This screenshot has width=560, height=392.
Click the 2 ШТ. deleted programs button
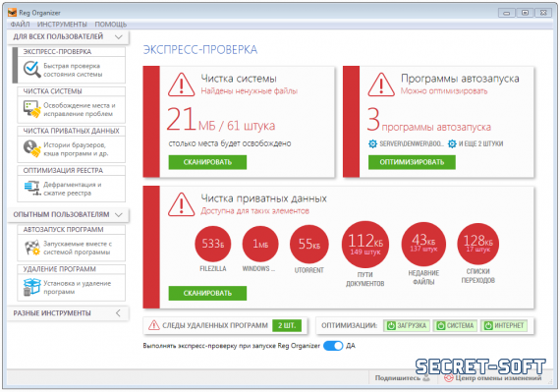287,325
